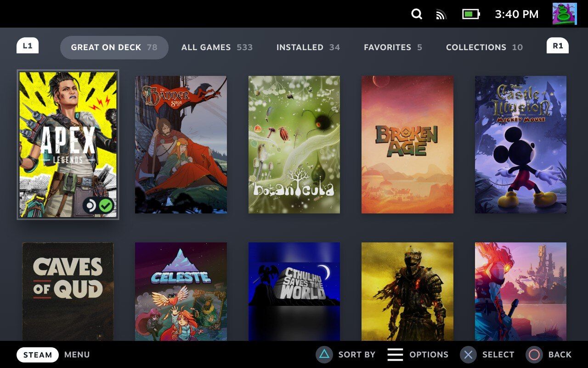Expand the Collections section
The height and width of the screenshot is (368, 588).
[484, 47]
